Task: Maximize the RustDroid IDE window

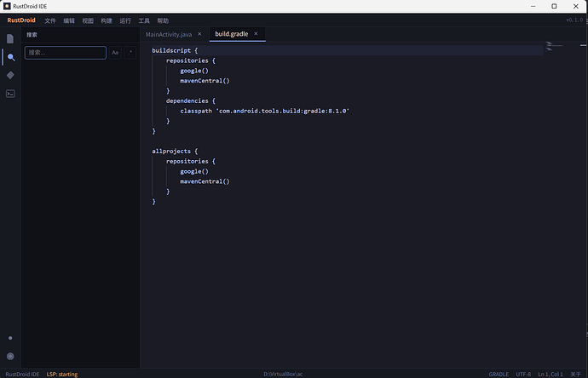Action: point(554,6)
